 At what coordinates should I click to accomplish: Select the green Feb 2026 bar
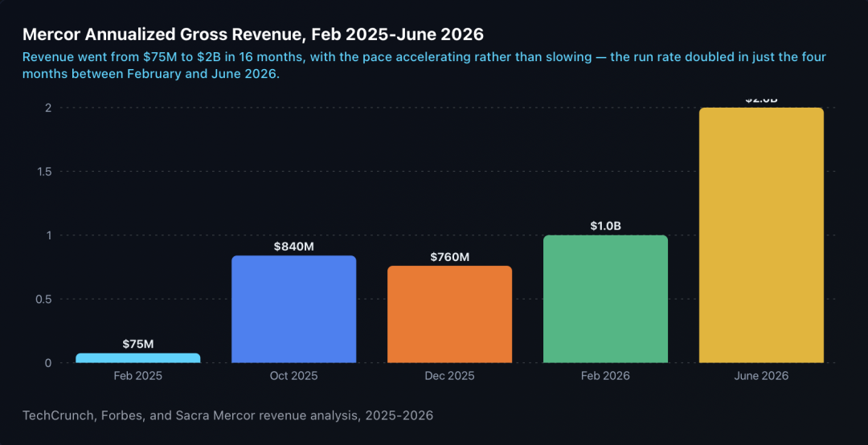[606, 299]
